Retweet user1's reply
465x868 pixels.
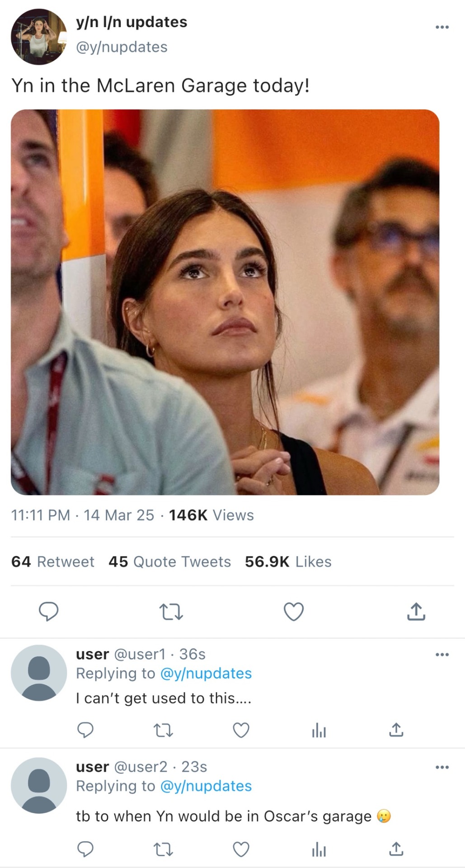(x=163, y=730)
